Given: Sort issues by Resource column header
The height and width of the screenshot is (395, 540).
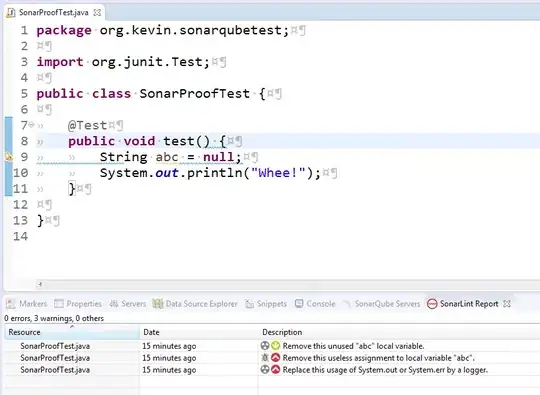Looking at the screenshot, I should (x=72, y=332).
